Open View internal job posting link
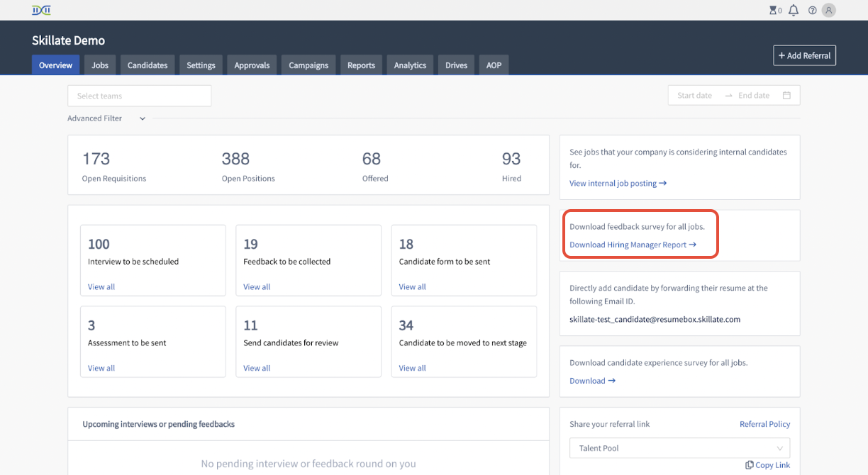Screen dimensions: 868x475 click(x=618, y=183)
